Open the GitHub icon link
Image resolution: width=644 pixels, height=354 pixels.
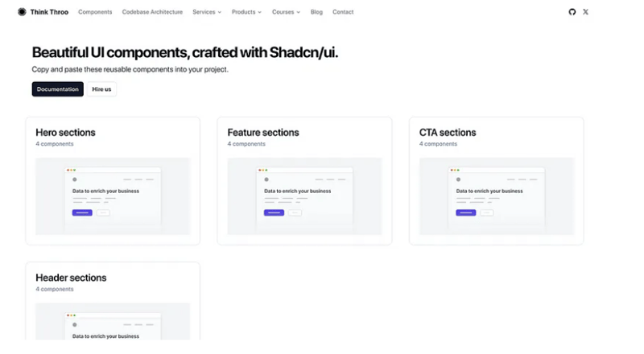(x=572, y=12)
